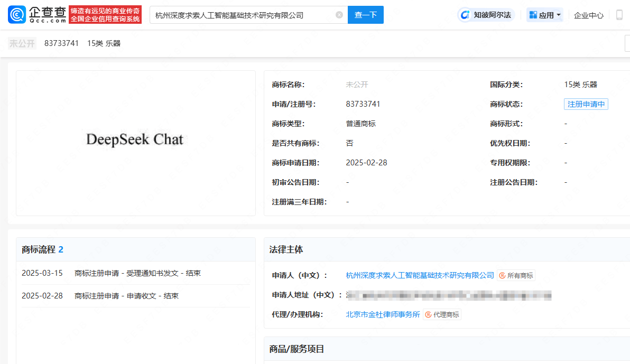Viewport: 630px width, 364px height.
Task: Click the red slogan banner beside logo
Action: point(106,15)
